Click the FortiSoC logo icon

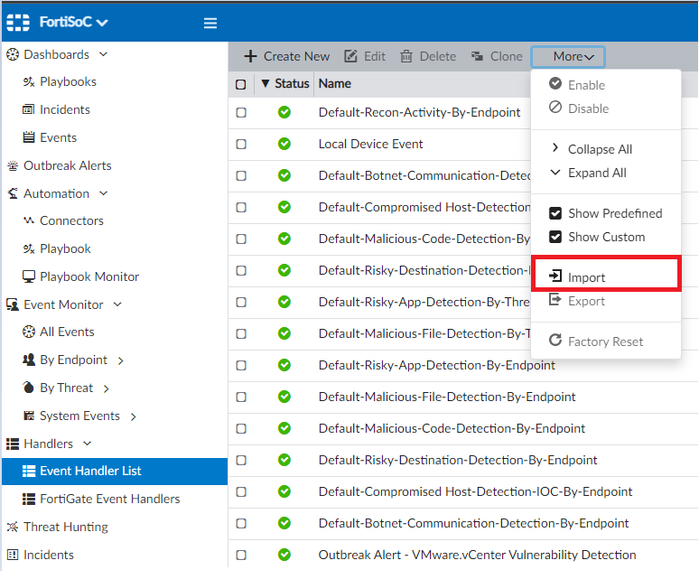point(18,22)
